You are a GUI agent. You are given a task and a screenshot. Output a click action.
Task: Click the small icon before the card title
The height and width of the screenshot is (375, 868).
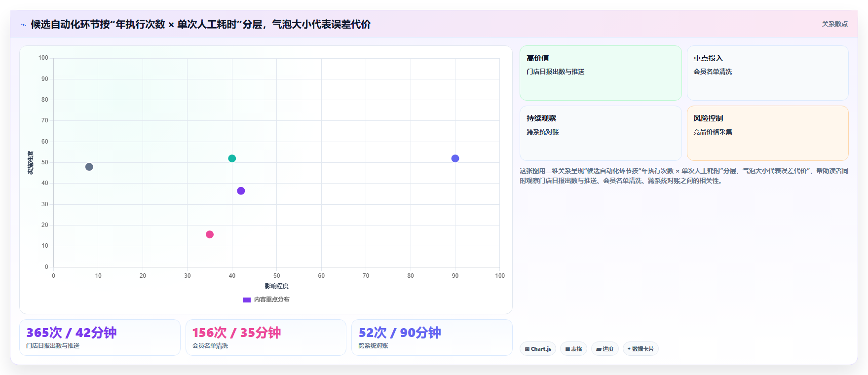pyautogui.click(x=23, y=25)
